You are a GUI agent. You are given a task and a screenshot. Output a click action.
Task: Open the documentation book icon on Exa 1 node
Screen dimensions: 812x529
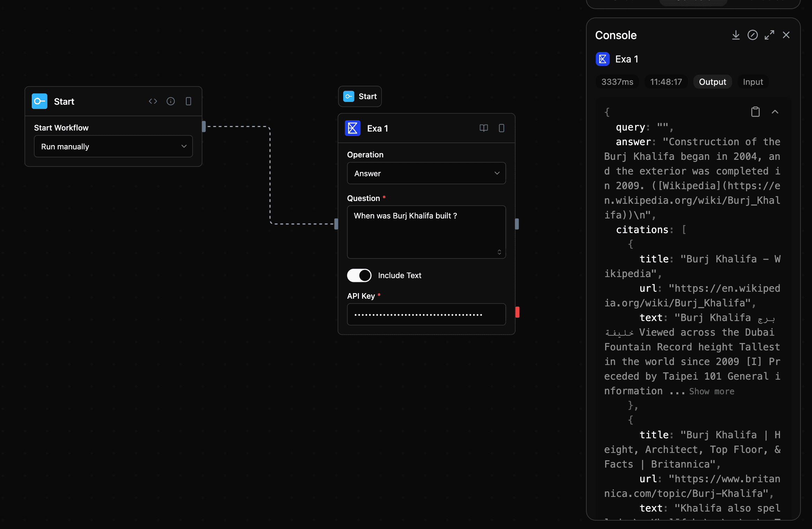point(483,128)
